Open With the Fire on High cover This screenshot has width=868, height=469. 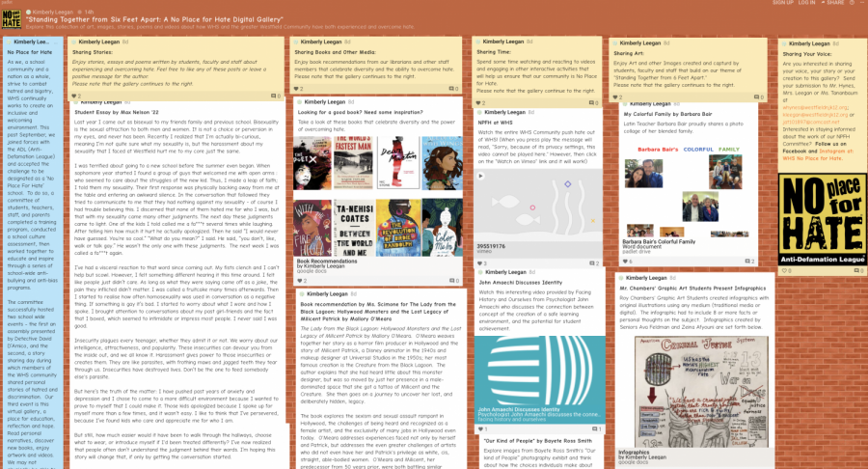(312, 228)
